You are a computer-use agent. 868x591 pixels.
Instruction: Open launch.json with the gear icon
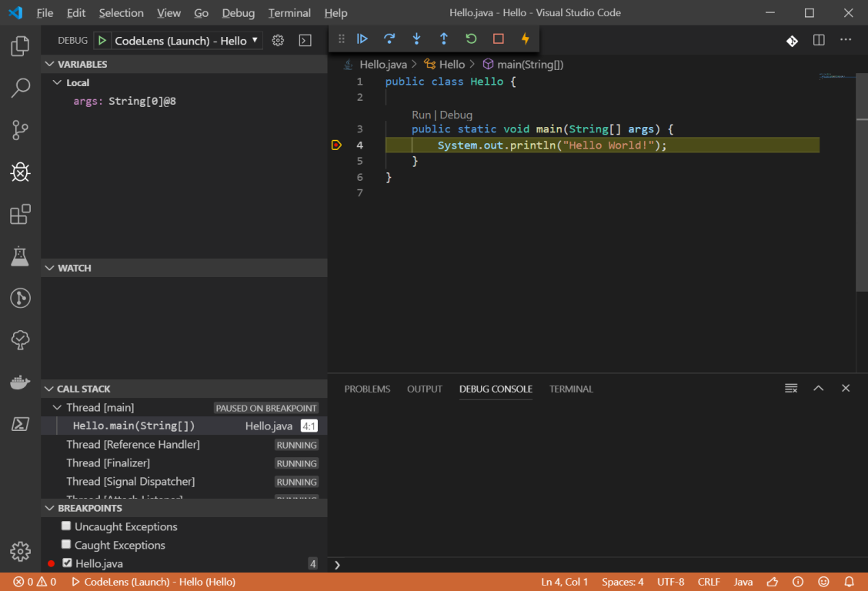(x=278, y=40)
